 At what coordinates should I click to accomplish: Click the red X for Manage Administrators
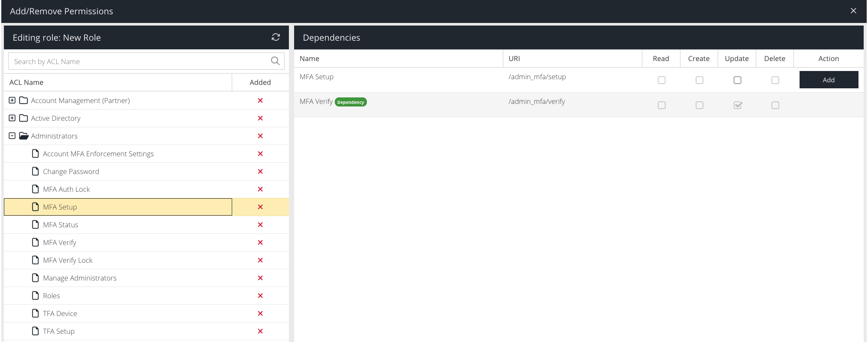[260, 278]
